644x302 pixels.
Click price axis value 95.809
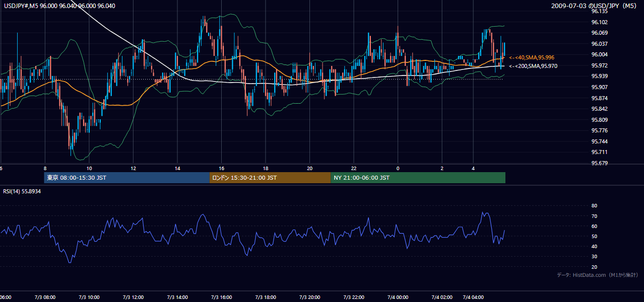point(599,120)
